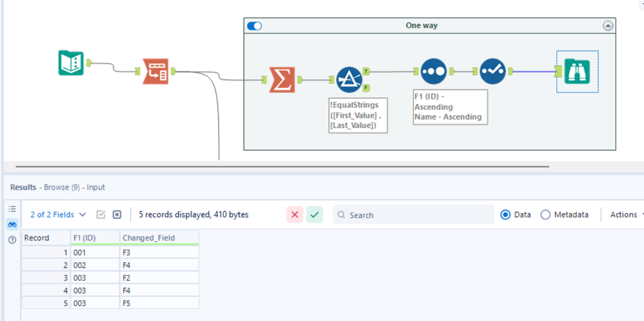Click the select-all fields checkmark icon

[101, 214]
